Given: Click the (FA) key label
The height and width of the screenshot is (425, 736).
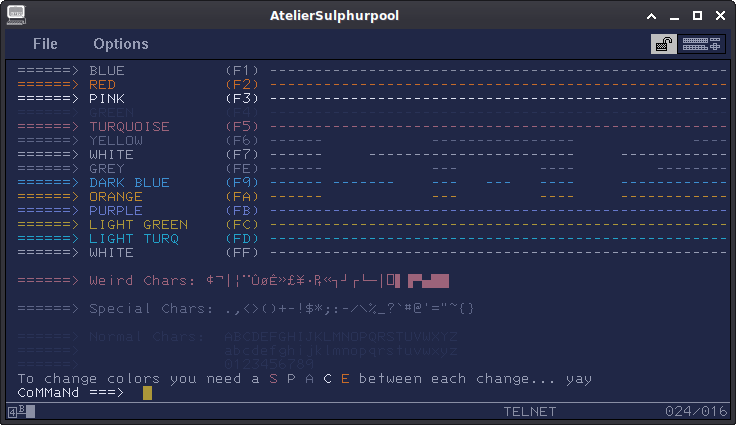Looking at the screenshot, I should pyautogui.click(x=242, y=196).
